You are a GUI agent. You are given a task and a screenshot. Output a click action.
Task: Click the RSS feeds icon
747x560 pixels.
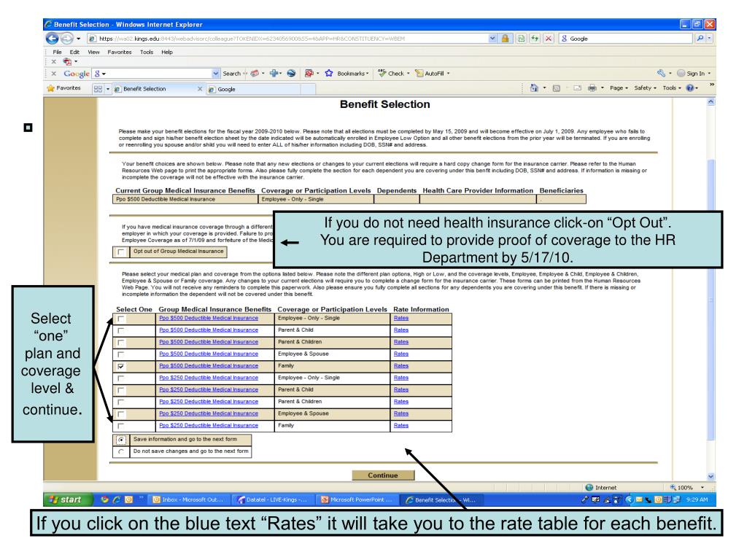[556, 88]
